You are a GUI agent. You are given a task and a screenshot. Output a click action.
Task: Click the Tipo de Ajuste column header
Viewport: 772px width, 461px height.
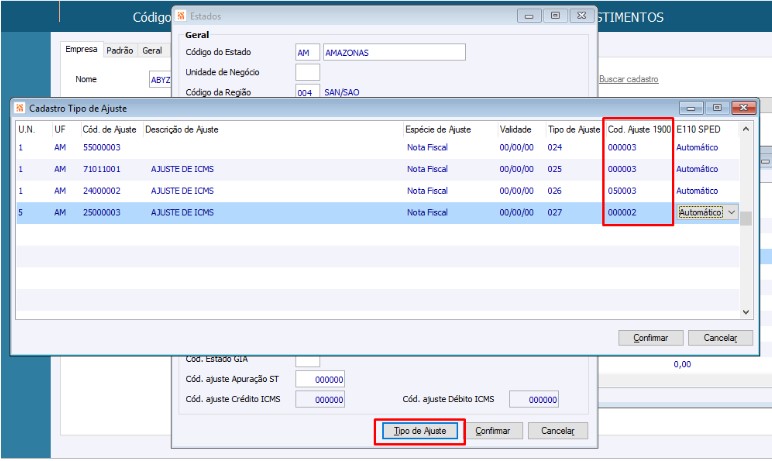pyautogui.click(x=574, y=130)
